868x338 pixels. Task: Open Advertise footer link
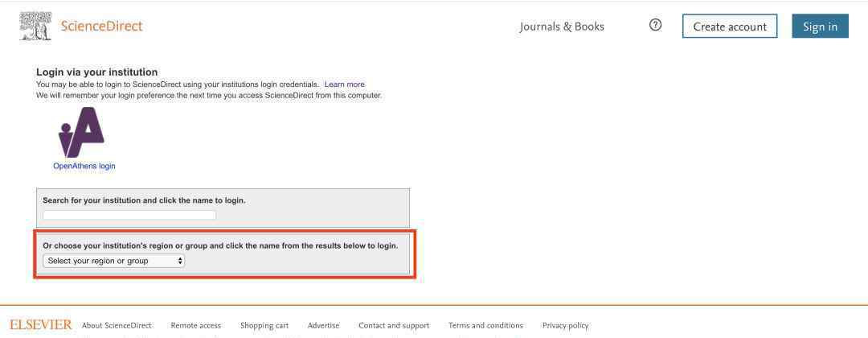323,325
